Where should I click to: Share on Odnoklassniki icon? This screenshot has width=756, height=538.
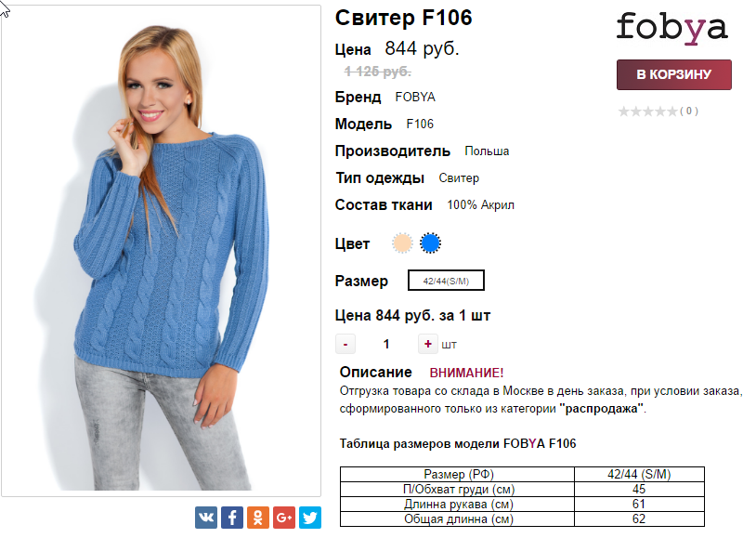tap(258, 518)
